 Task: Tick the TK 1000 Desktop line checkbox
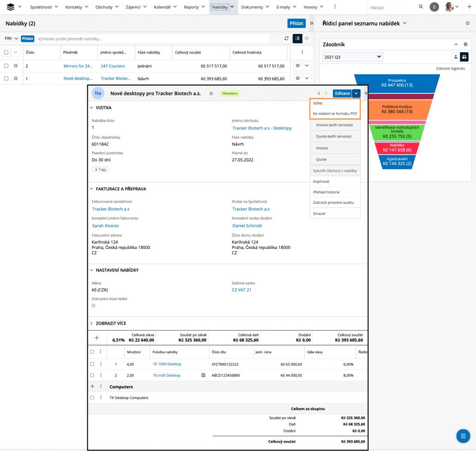(x=92, y=364)
